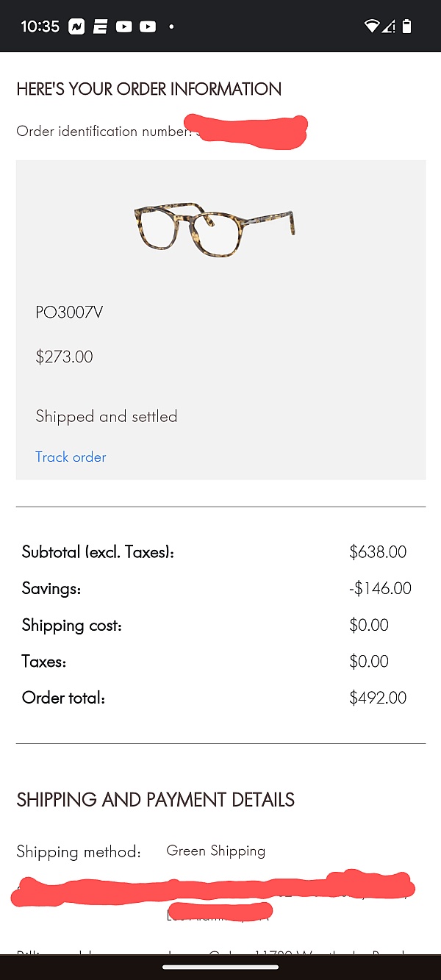The image size is (441, 980).
Task: Tap the Shipped and settled status
Action: pyautogui.click(x=107, y=416)
